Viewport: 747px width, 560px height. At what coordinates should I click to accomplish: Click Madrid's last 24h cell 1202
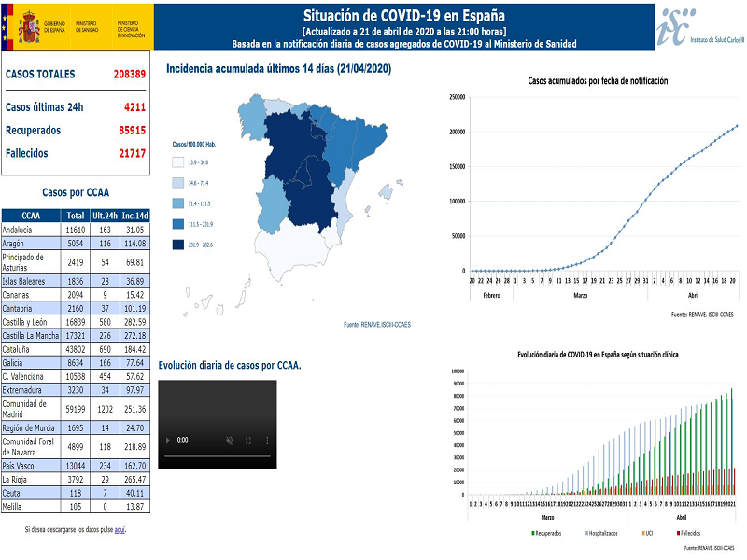click(105, 409)
